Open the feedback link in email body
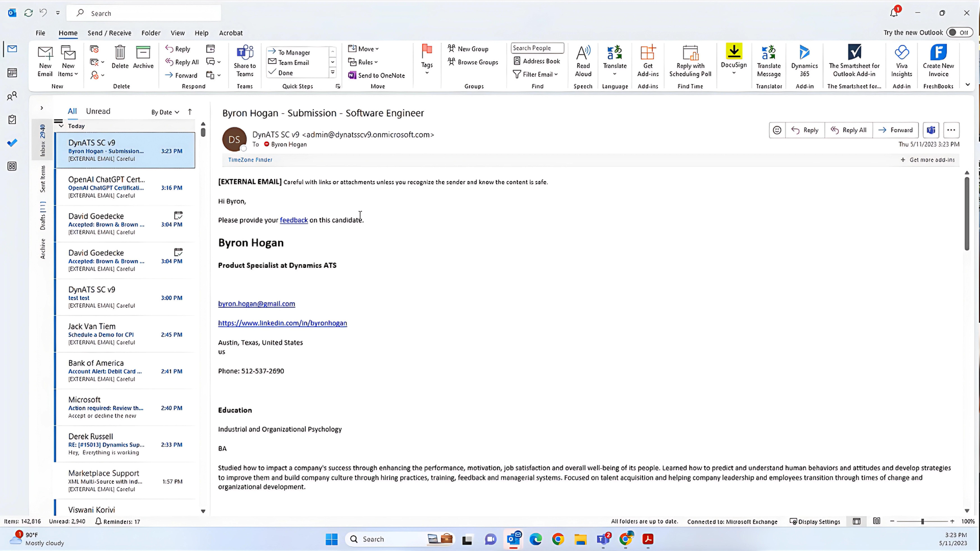 293,220
